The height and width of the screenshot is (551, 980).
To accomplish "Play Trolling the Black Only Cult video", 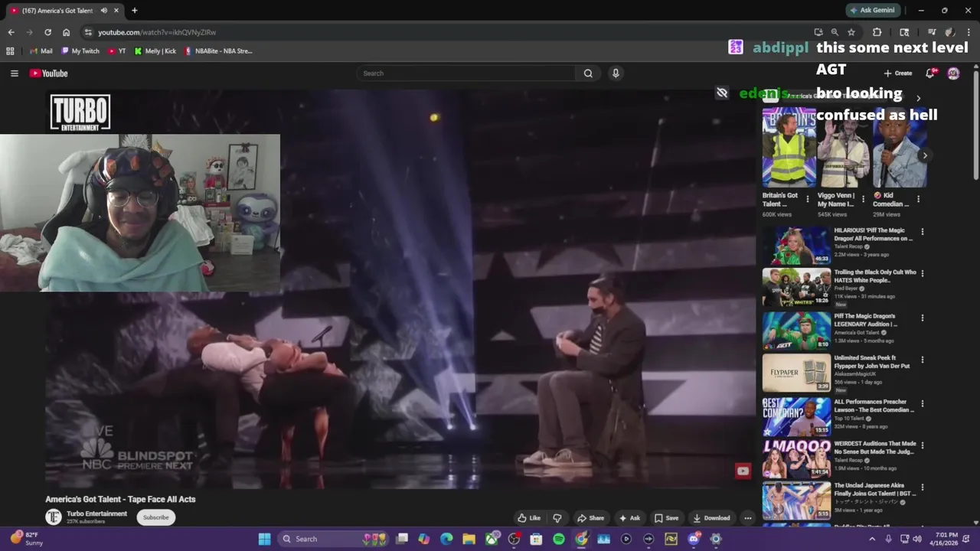I will (x=796, y=287).
